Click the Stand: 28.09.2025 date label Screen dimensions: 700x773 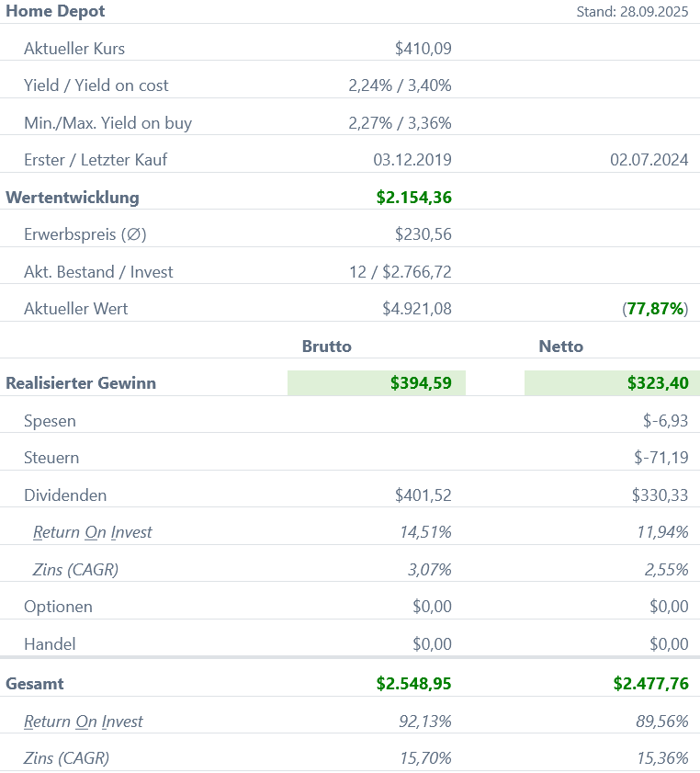tap(632, 12)
